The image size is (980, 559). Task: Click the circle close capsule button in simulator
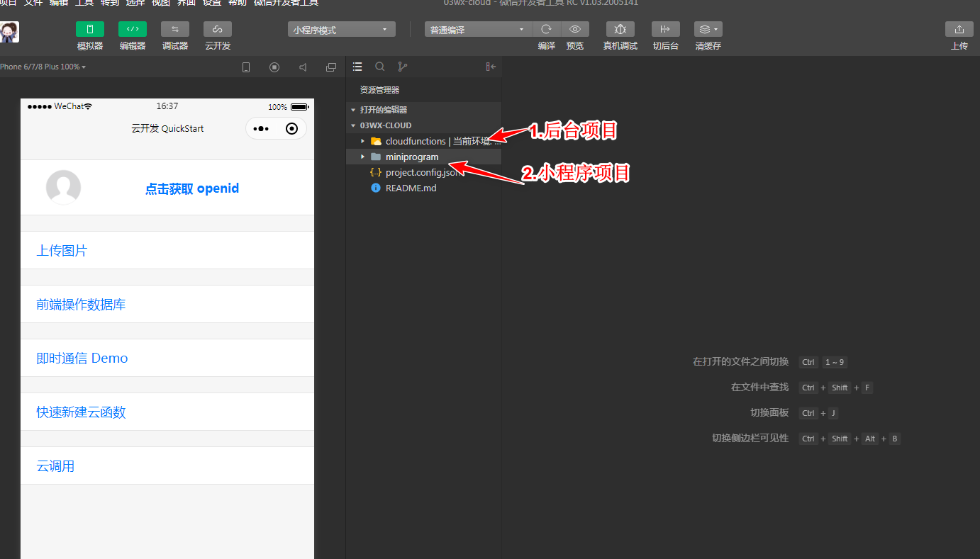coord(291,129)
